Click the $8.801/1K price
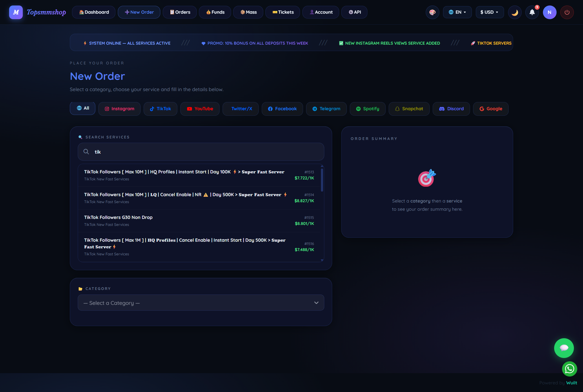Image resolution: width=583 pixels, height=392 pixels. click(304, 224)
